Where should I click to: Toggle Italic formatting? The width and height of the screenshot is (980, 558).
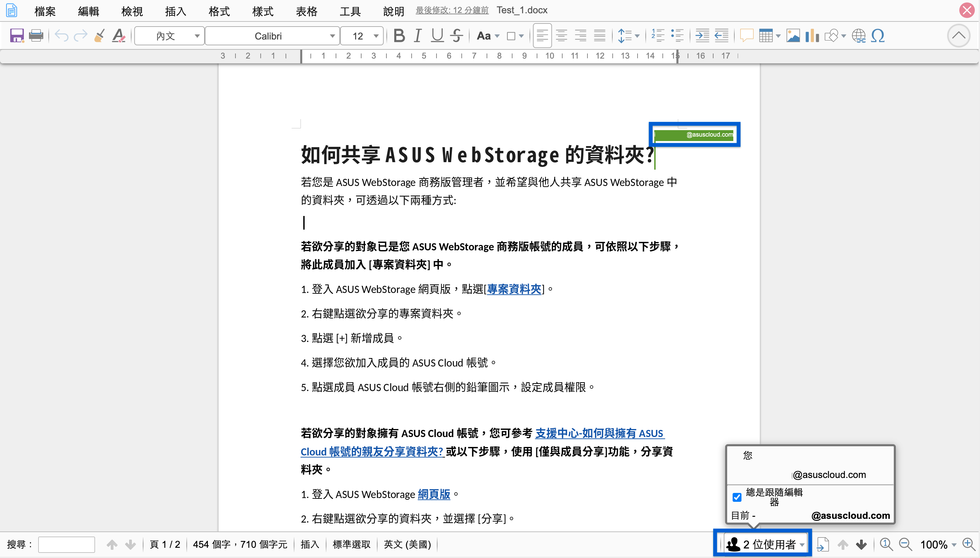click(418, 36)
